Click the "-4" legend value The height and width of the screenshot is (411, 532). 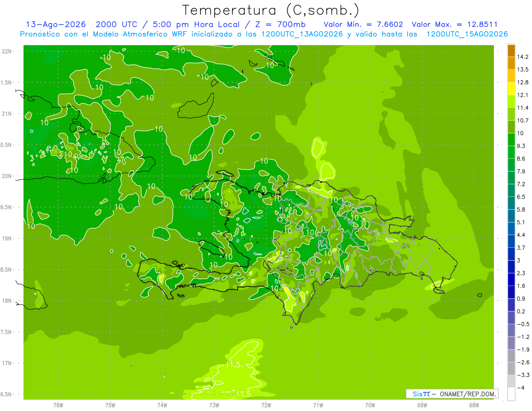[521, 388]
